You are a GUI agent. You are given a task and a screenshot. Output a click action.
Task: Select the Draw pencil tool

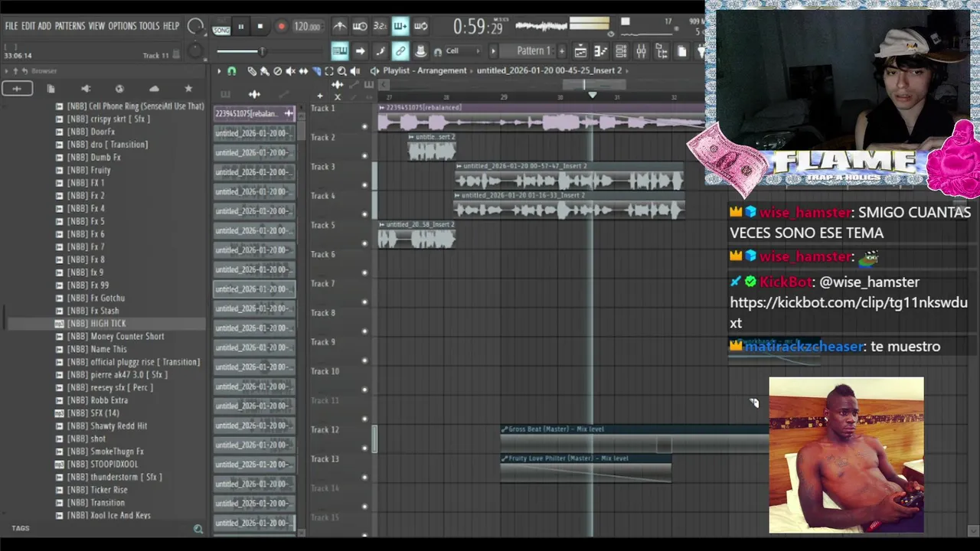[x=252, y=71]
